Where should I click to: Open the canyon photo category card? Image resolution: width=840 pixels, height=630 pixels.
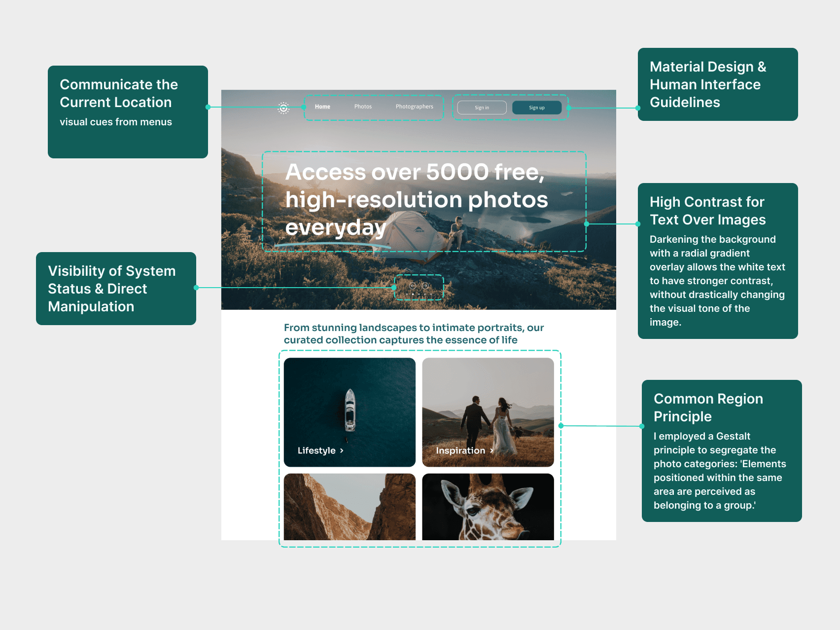coord(350,507)
